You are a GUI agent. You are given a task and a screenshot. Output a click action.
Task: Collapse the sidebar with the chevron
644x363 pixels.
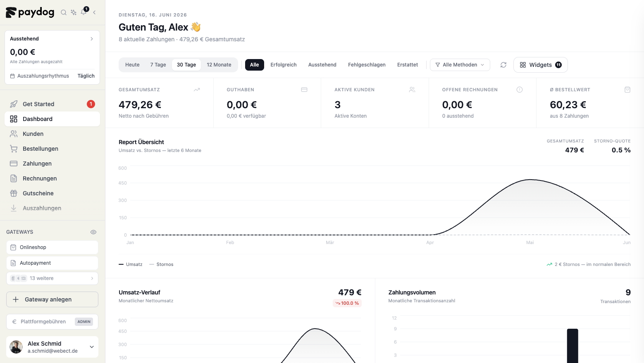94,12
